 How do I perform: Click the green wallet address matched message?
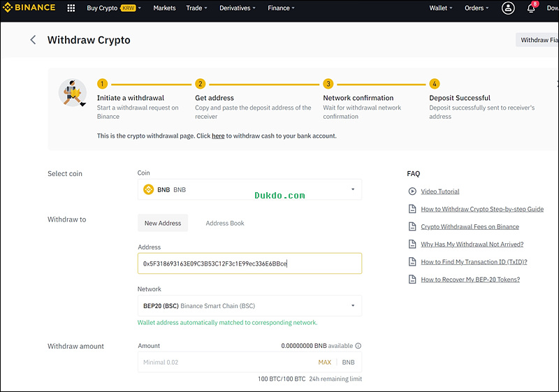(x=228, y=323)
